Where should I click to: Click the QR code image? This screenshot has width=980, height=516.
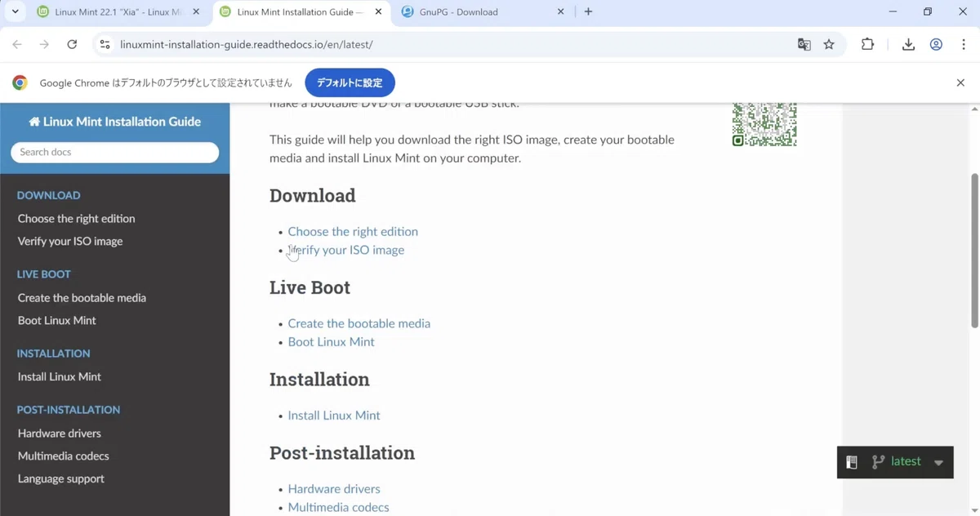[764, 125]
